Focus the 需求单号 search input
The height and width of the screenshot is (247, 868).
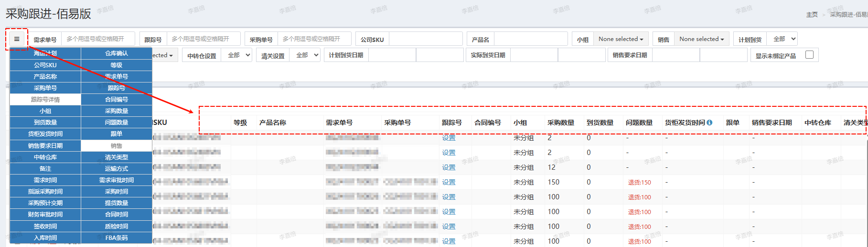coord(98,39)
